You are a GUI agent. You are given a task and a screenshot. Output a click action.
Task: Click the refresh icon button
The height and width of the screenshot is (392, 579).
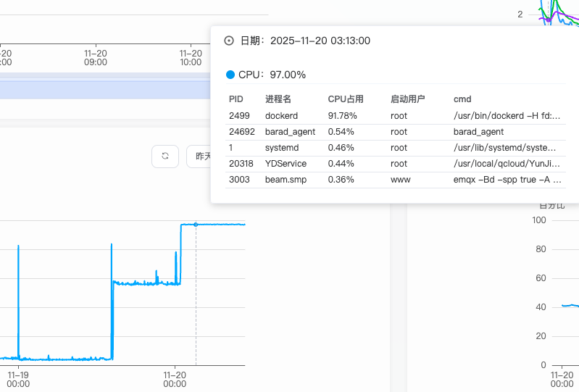click(165, 156)
